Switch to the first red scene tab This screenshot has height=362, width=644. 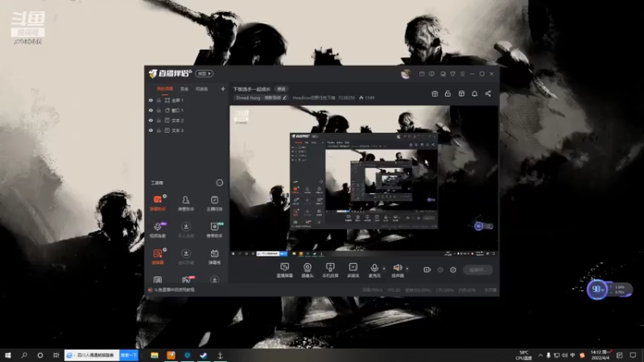tap(165, 89)
